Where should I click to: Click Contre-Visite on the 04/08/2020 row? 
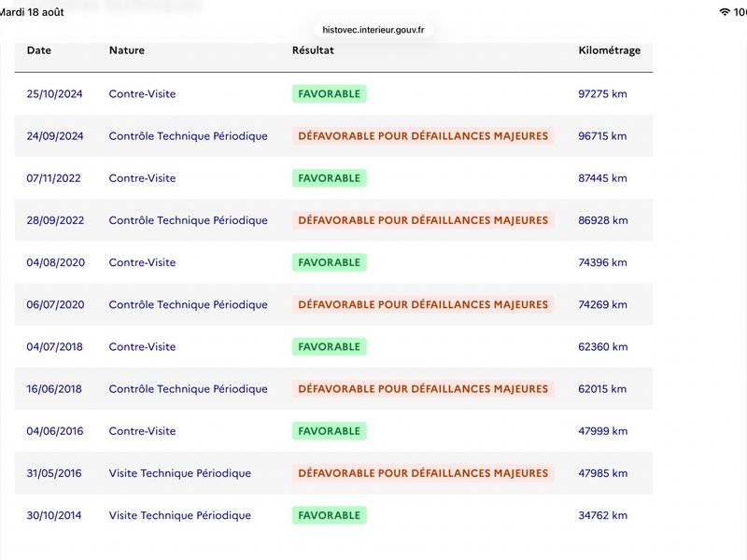[143, 262]
